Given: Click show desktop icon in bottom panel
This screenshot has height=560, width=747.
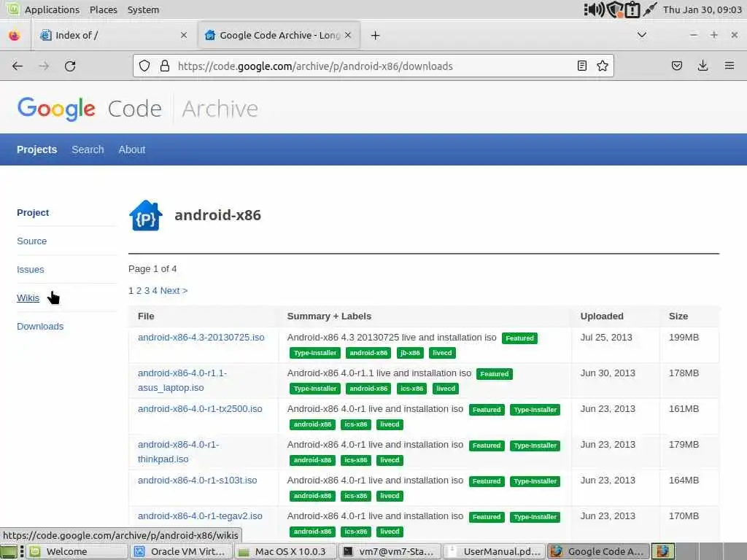Looking at the screenshot, I should (9, 551).
